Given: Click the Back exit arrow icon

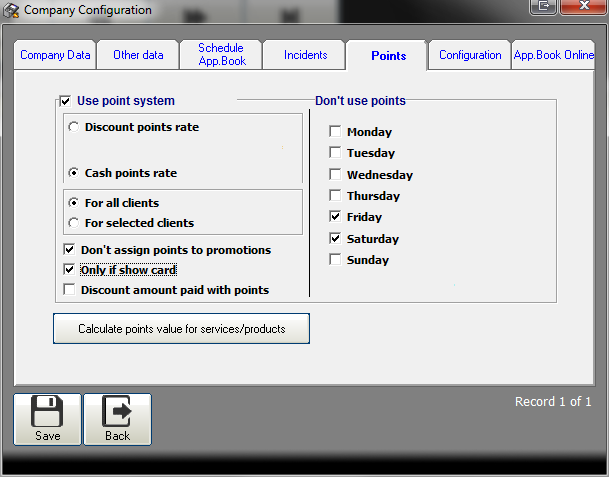Looking at the screenshot, I should click(x=117, y=413).
